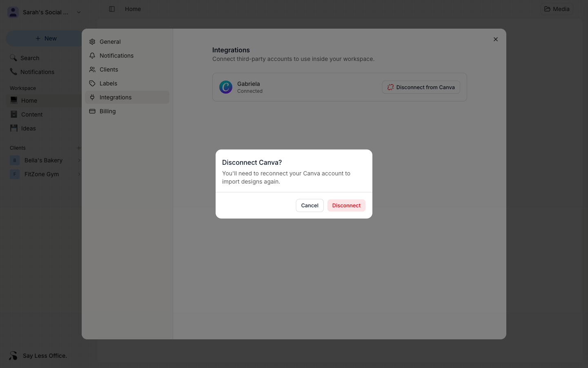Click the unlink icon in Disconnect from Canva
Viewport: 588px width, 368px height.
click(x=390, y=87)
